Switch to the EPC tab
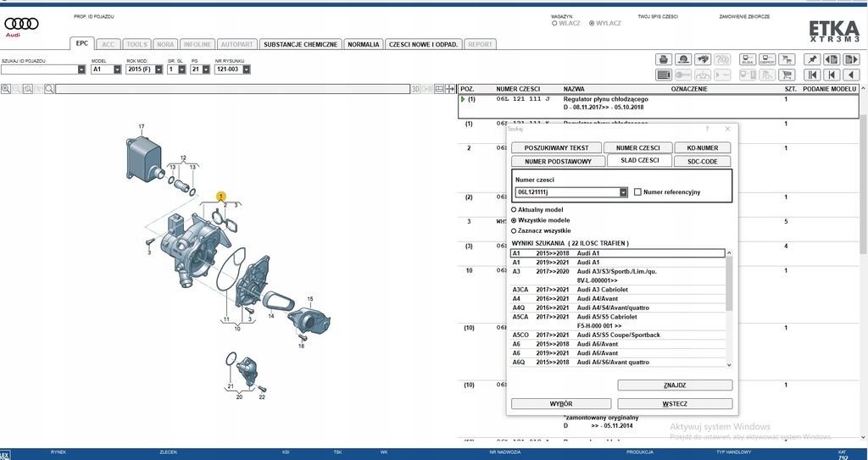The height and width of the screenshot is (460, 868). click(x=82, y=43)
